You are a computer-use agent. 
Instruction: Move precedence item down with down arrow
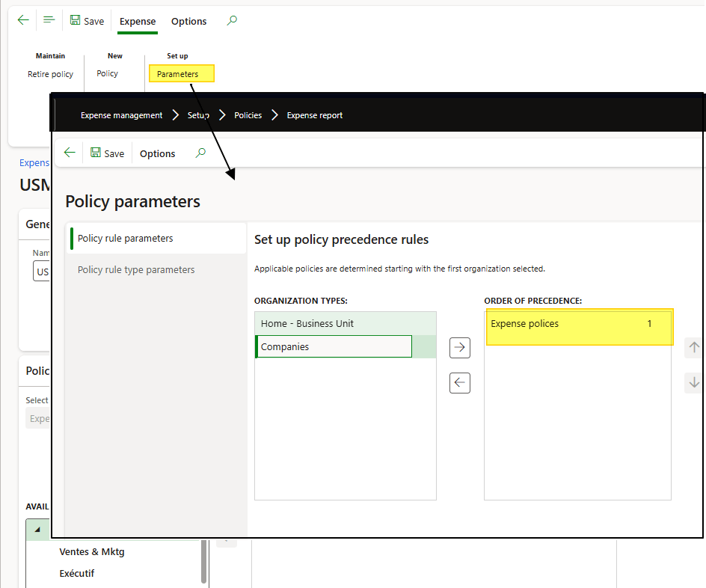point(694,383)
